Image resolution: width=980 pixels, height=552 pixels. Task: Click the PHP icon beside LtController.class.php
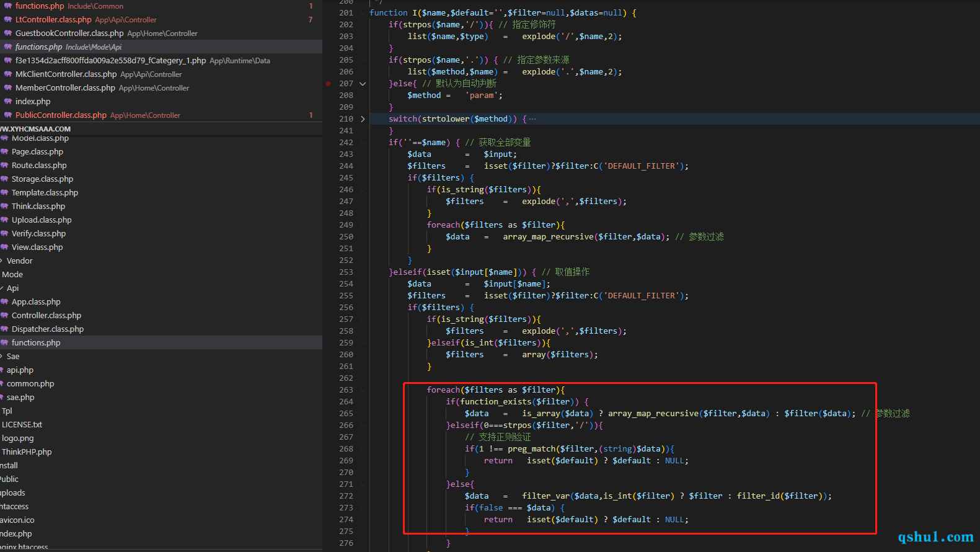[8, 19]
